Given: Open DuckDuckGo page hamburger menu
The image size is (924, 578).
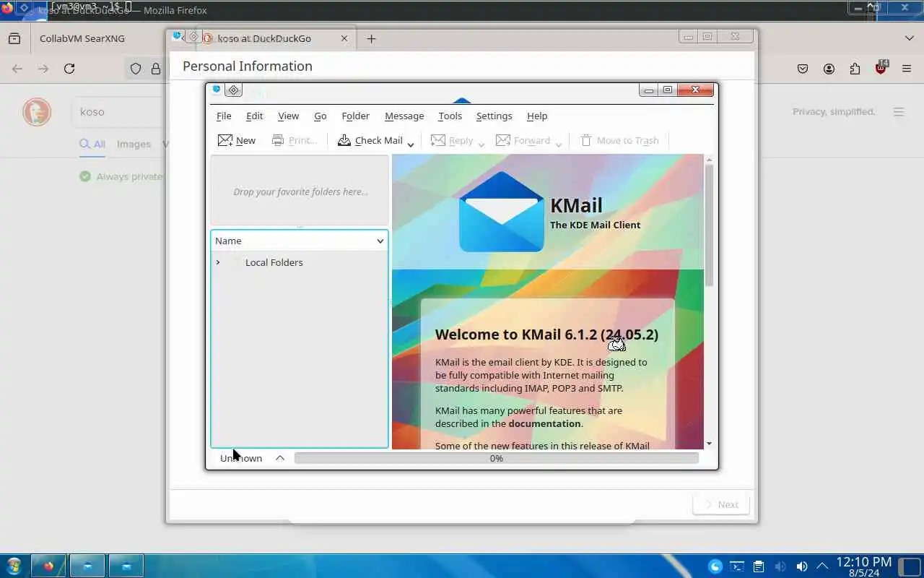Looking at the screenshot, I should pos(899,112).
